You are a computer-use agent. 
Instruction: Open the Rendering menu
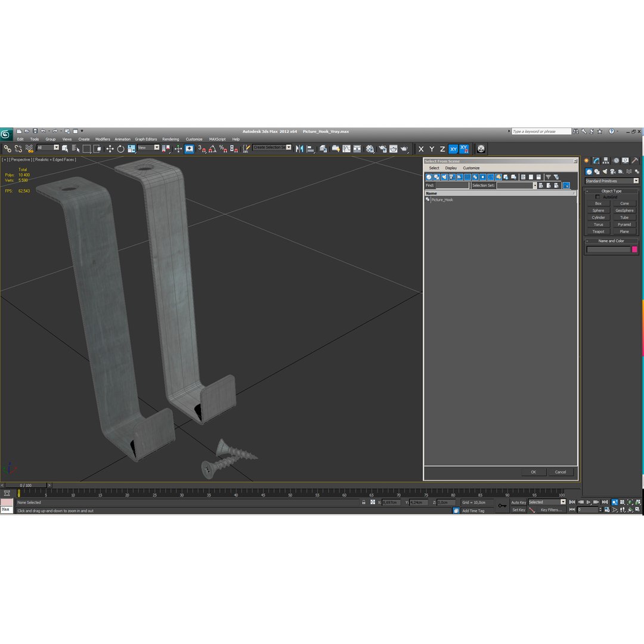(x=171, y=139)
